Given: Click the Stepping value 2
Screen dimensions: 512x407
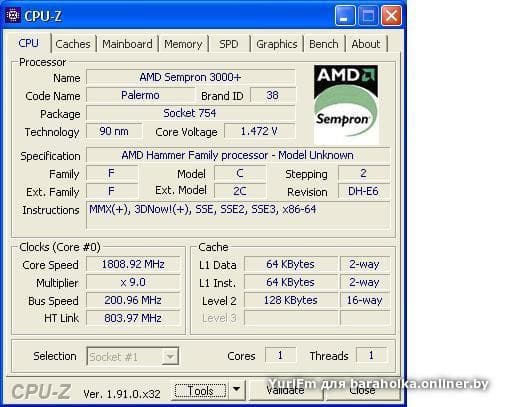Looking at the screenshot, I should coord(364,173).
